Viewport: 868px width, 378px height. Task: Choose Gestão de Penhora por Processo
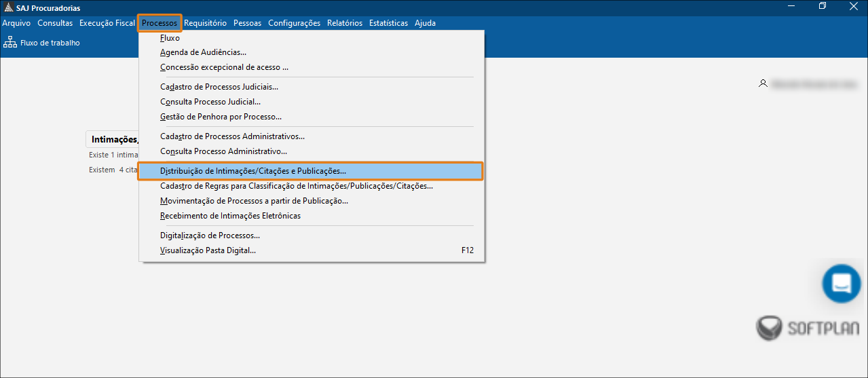(x=221, y=117)
